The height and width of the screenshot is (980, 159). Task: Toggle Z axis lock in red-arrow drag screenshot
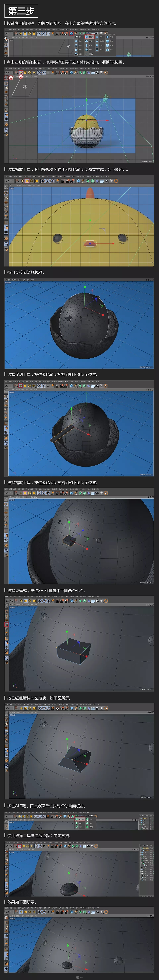pyautogui.click(x=48, y=708)
